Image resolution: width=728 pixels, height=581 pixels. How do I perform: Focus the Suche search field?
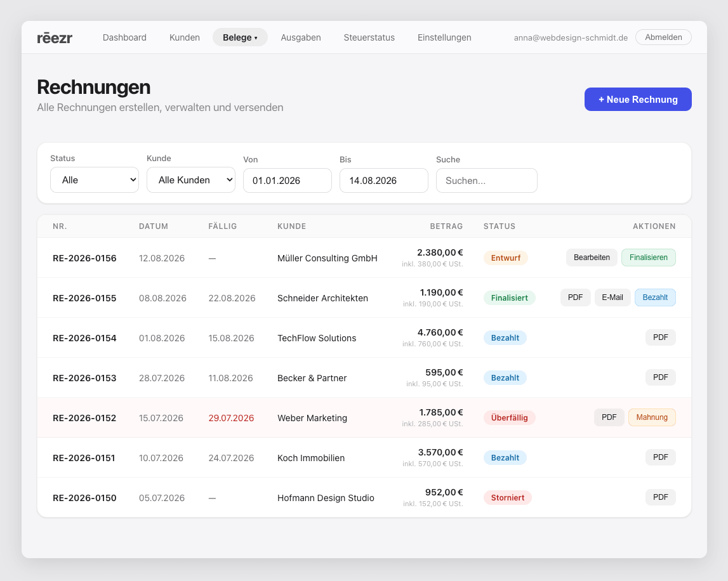[x=487, y=181]
